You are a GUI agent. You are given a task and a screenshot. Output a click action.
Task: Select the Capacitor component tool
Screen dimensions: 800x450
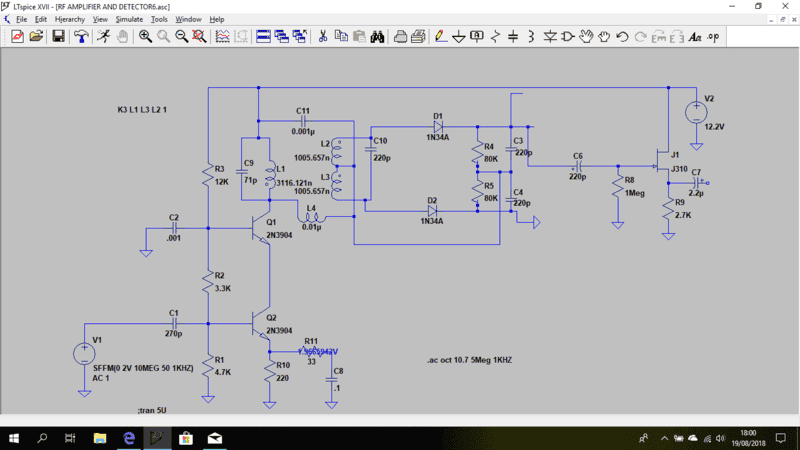coord(513,37)
